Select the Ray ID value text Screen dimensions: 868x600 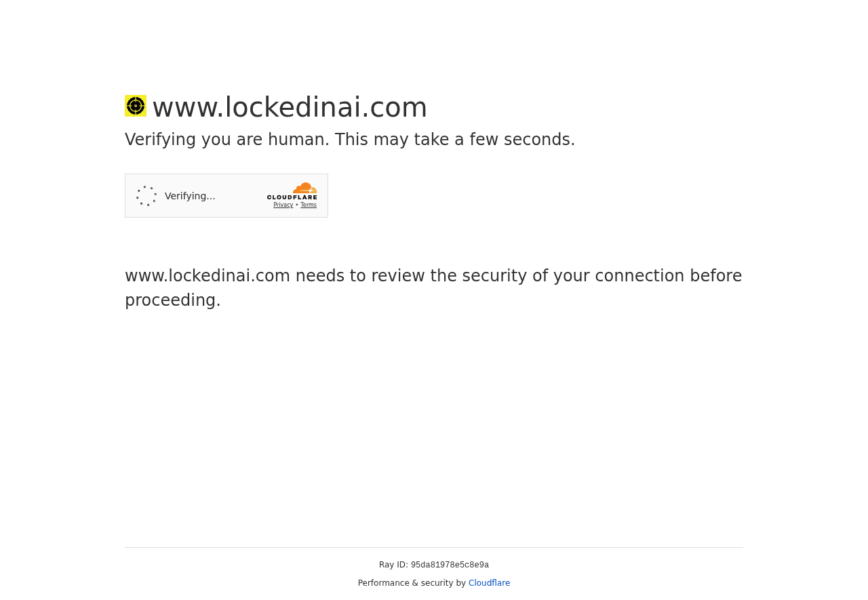[x=450, y=564]
